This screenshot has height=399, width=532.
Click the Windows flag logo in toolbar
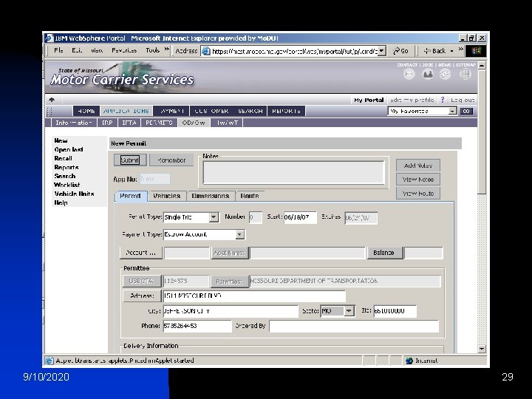(x=477, y=51)
